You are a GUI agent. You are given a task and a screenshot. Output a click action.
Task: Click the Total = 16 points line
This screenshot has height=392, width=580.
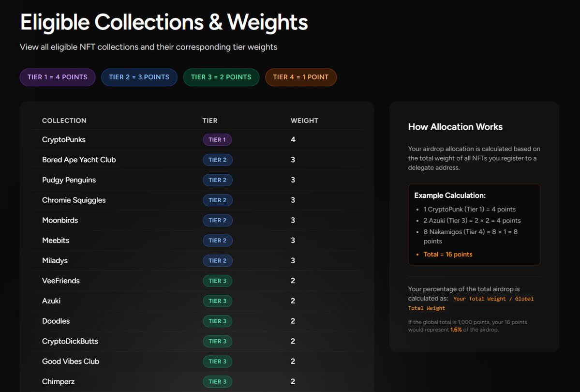click(x=447, y=254)
